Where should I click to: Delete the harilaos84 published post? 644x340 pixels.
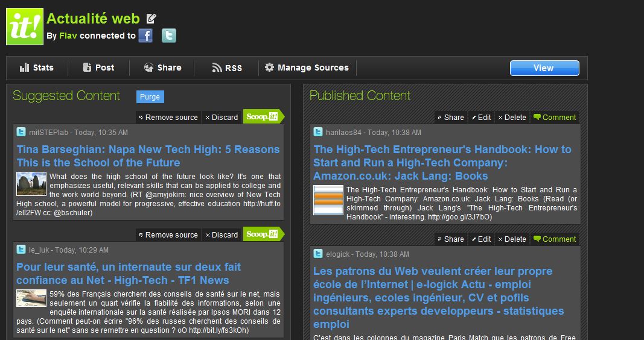click(512, 118)
